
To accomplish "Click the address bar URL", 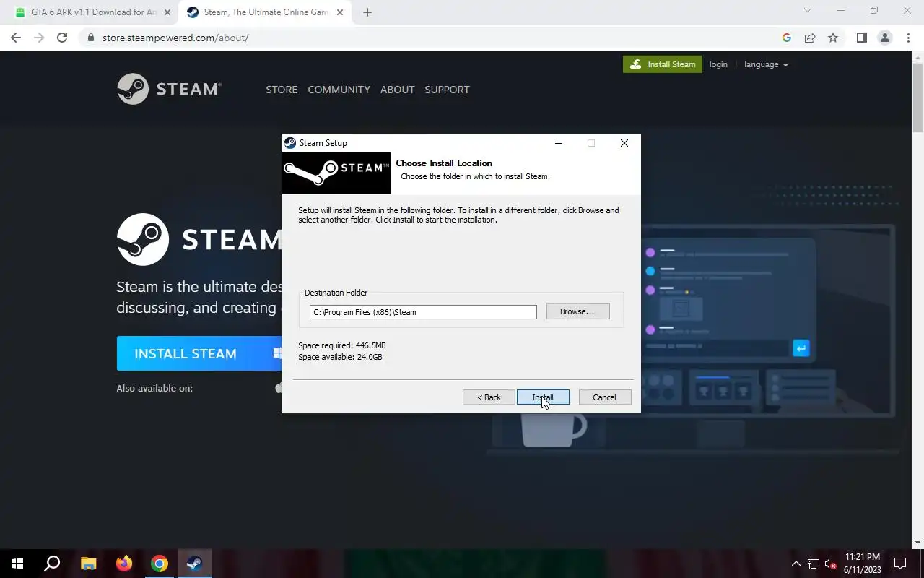I will click(175, 38).
